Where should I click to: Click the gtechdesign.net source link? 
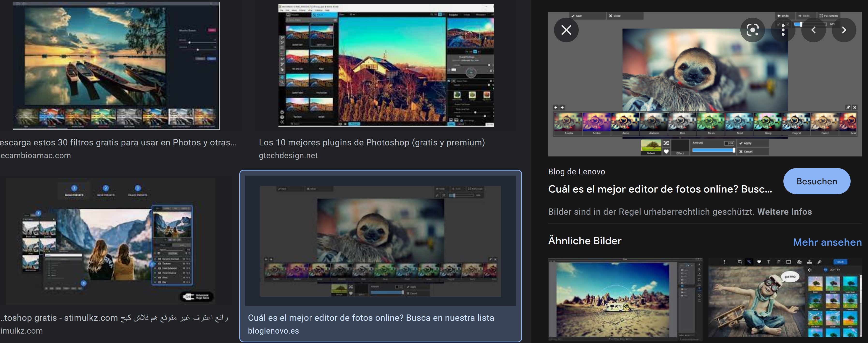coord(288,156)
